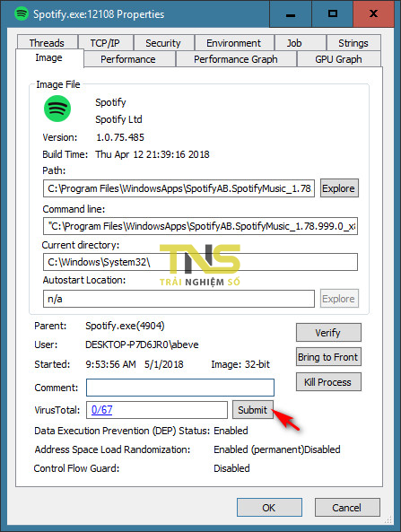This screenshot has height=532, width=401.
Task: Open the Threads tab
Action: (47, 43)
